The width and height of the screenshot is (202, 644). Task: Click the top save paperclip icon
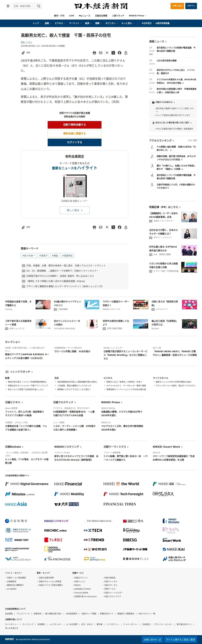click(x=23, y=53)
